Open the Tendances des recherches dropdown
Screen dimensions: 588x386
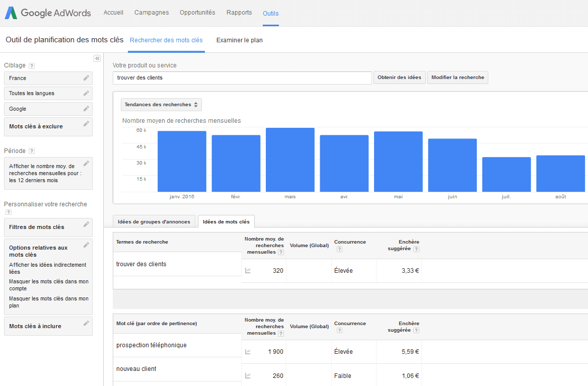click(161, 105)
